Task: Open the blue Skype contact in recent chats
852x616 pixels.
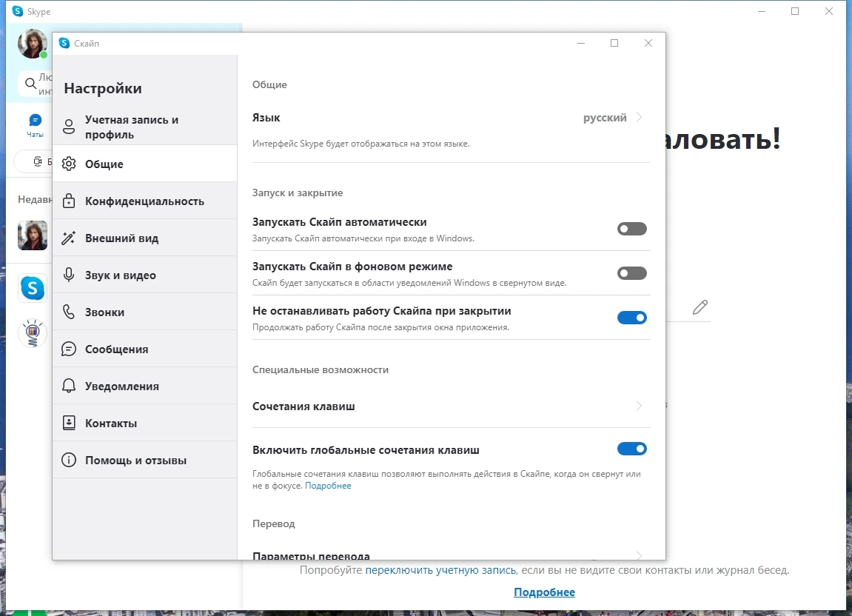Action: (33, 287)
